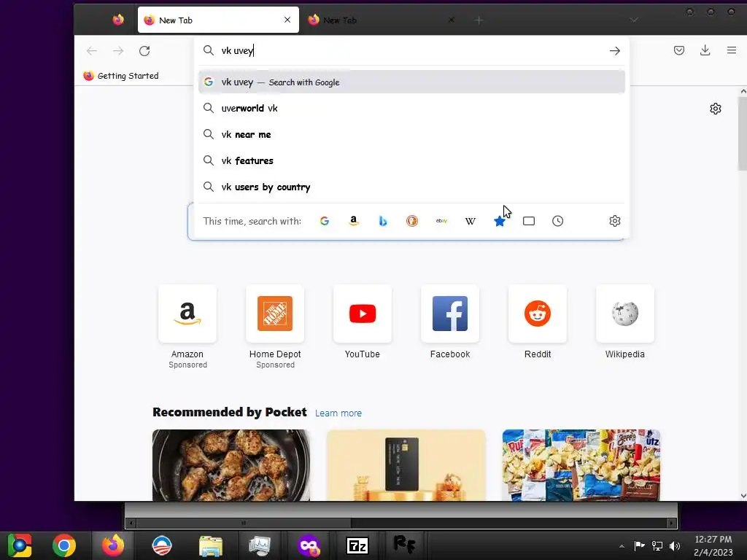The width and height of the screenshot is (747, 560).
Task: Open the Pocket save button
Action: [x=679, y=50]
